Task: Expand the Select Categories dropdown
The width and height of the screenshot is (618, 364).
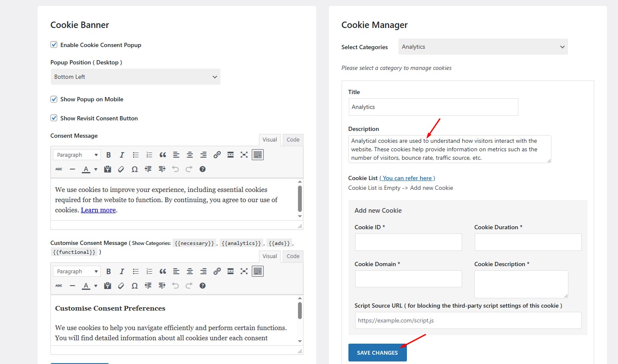Action: 483,47
